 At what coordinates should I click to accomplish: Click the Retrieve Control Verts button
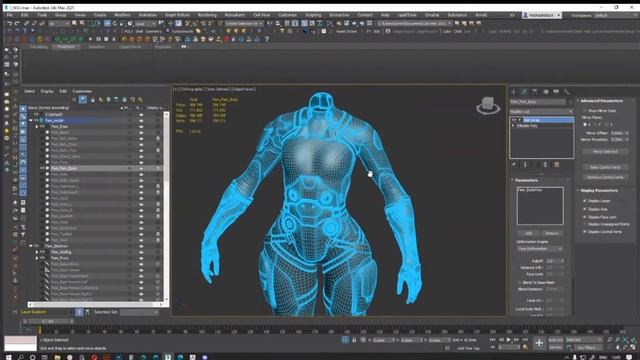point(605,177)
